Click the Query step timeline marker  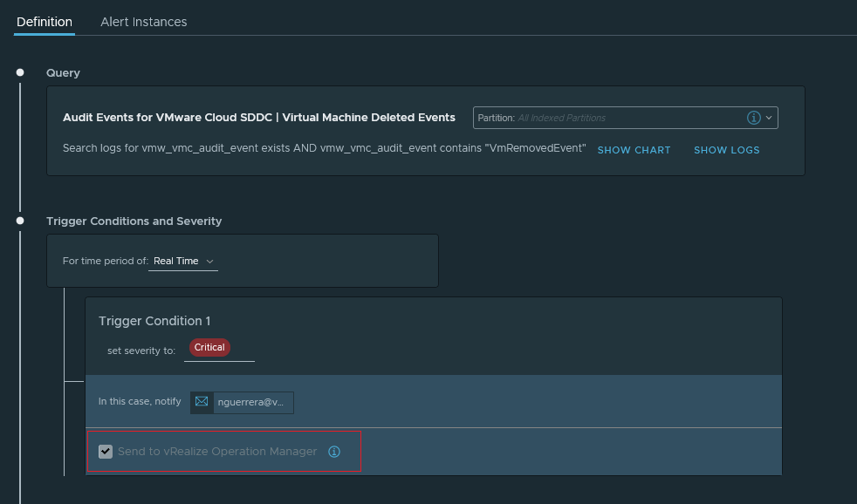(20, 72)
